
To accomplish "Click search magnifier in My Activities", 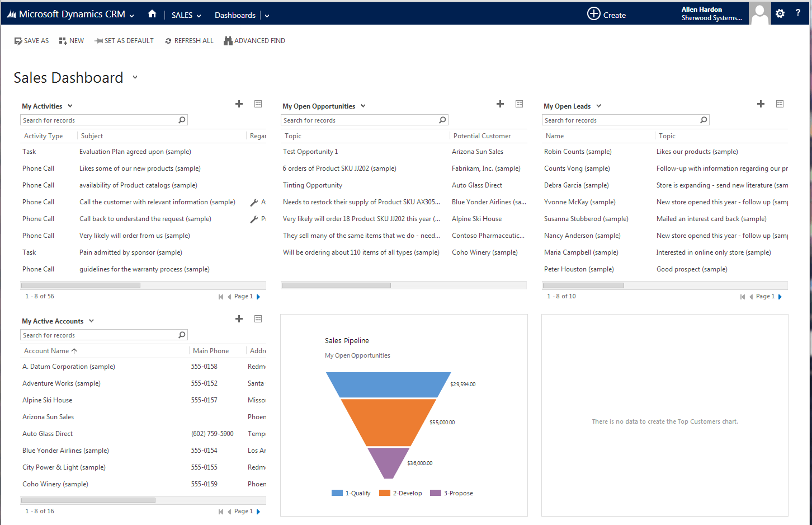I will point(182,120).
